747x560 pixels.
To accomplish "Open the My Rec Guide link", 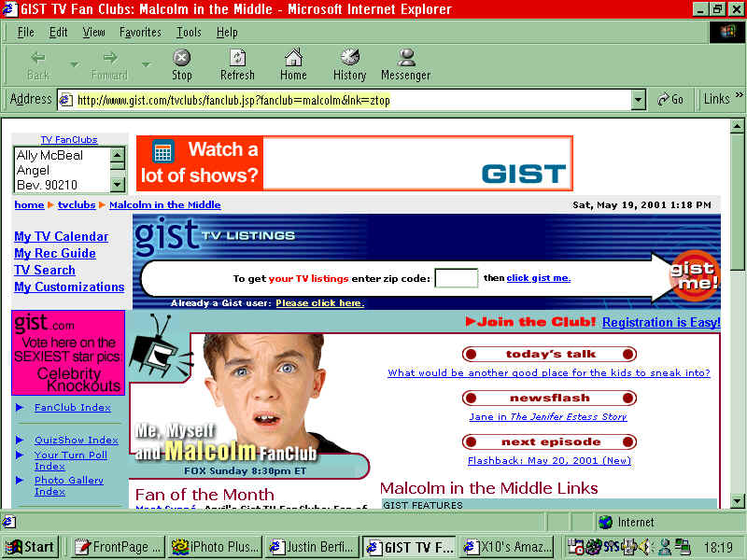I will (x=55, y=253).
